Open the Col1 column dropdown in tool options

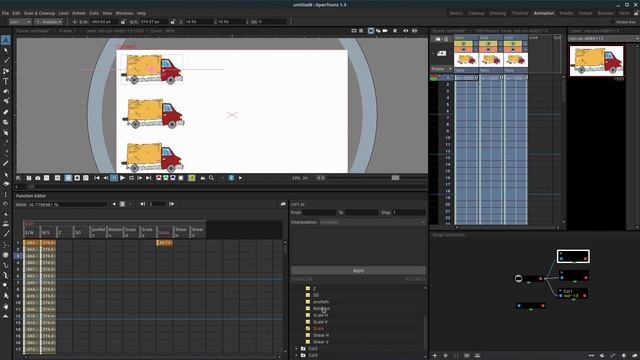(x=20, y=22)
